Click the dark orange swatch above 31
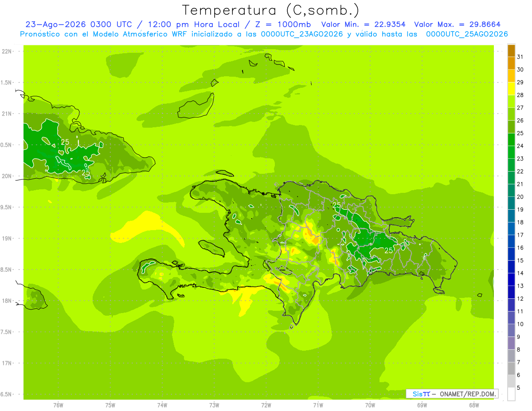The height and width of the screenshot is (411, 532). tap(511, 51)
